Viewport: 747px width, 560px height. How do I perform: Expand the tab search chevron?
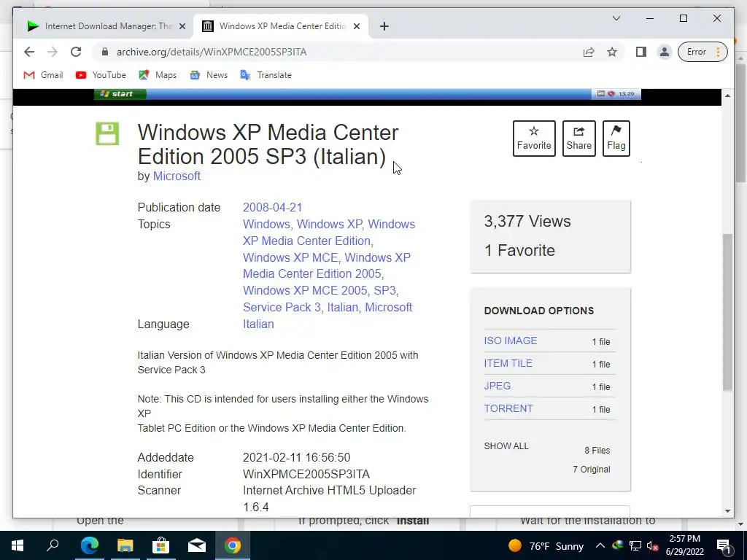coord(616,18)
